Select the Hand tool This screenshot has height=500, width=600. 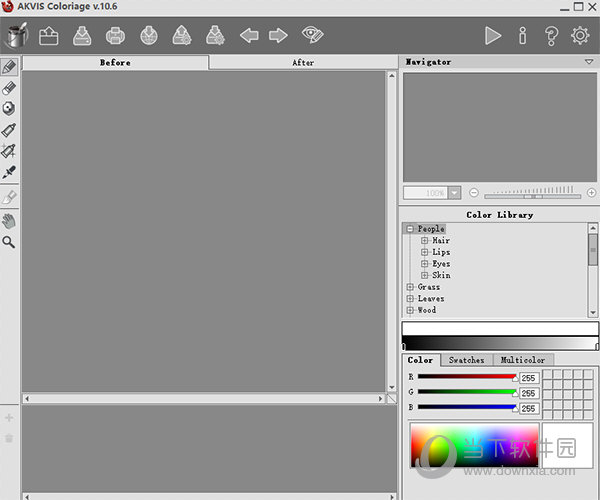pyautogui.click(x=9, y=221)
